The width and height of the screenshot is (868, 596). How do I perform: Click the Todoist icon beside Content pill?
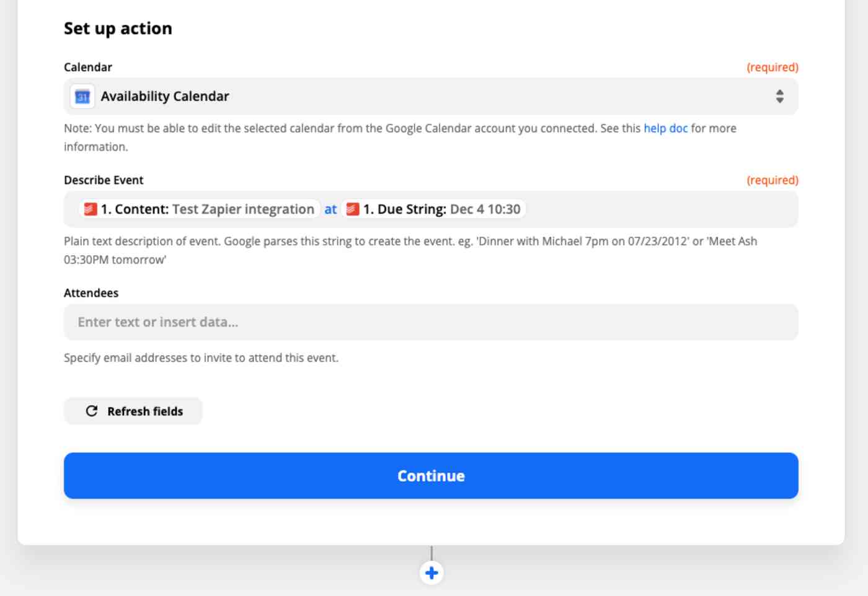[91, 209]
